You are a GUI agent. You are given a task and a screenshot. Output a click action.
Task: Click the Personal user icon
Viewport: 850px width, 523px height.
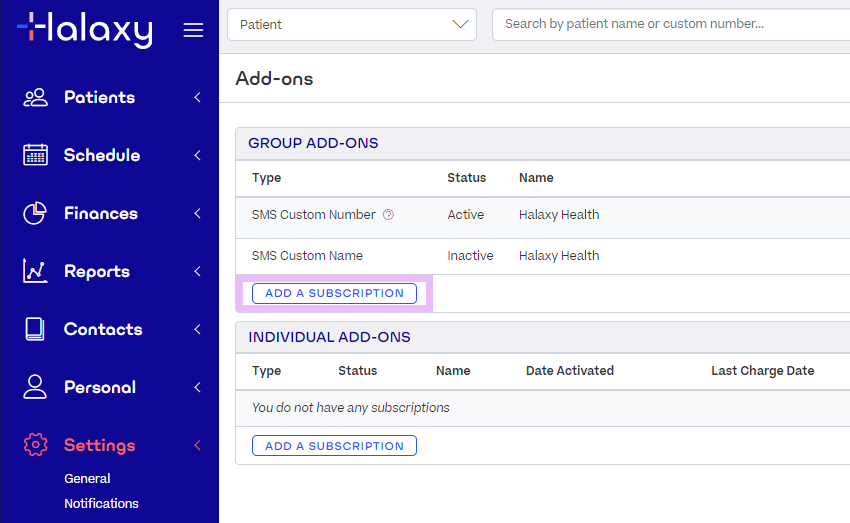coord(35,387)
